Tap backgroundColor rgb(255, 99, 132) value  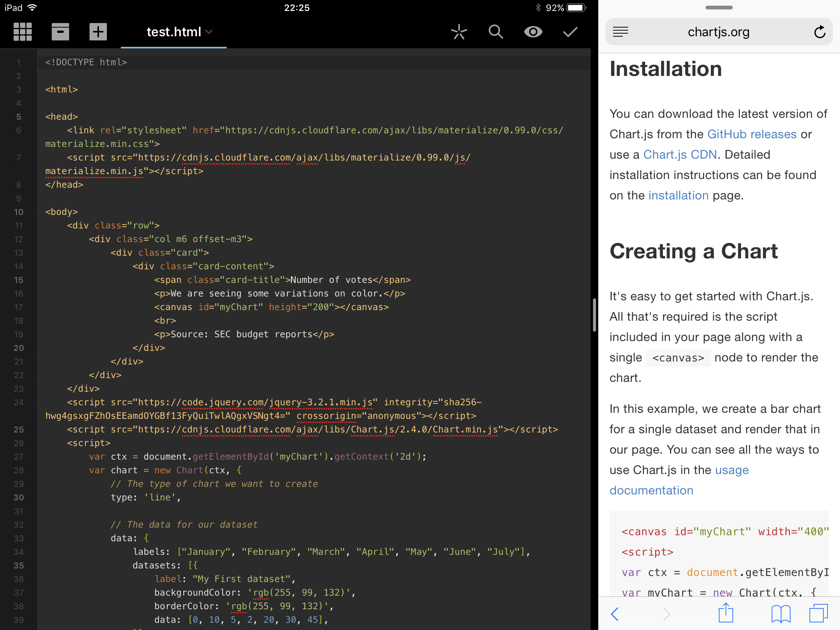(x=299, y=593)
